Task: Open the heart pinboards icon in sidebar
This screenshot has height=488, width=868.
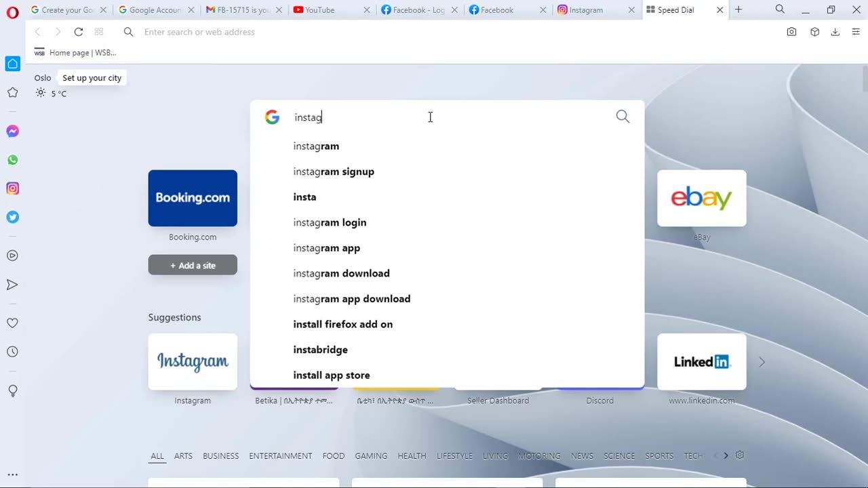Action: coord(12,323)
